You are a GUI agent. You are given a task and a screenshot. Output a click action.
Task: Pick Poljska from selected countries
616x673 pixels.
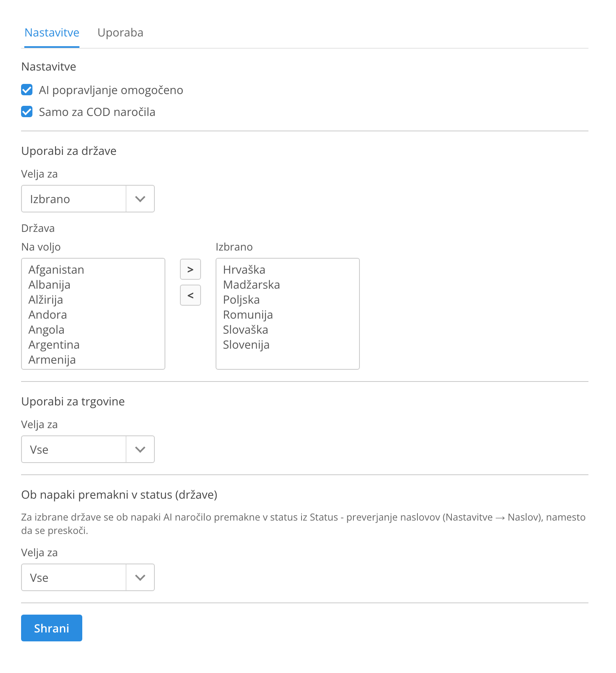click(288, 300)
